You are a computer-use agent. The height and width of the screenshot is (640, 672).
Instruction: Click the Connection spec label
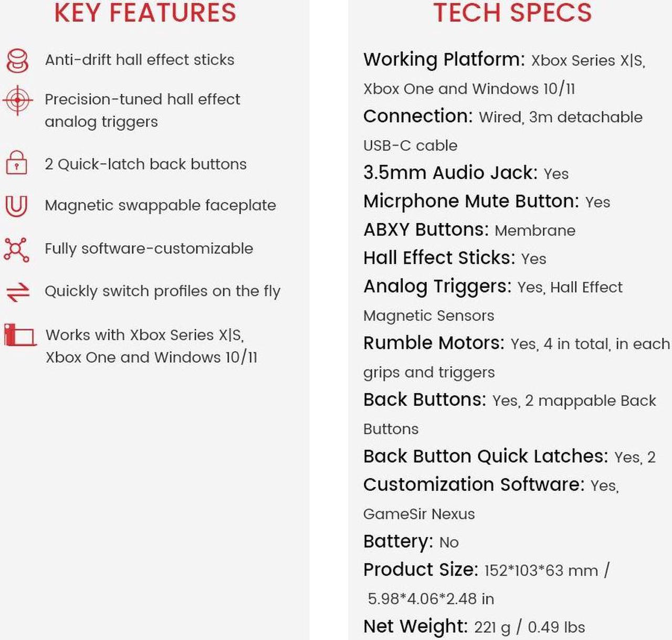[418, 116]
